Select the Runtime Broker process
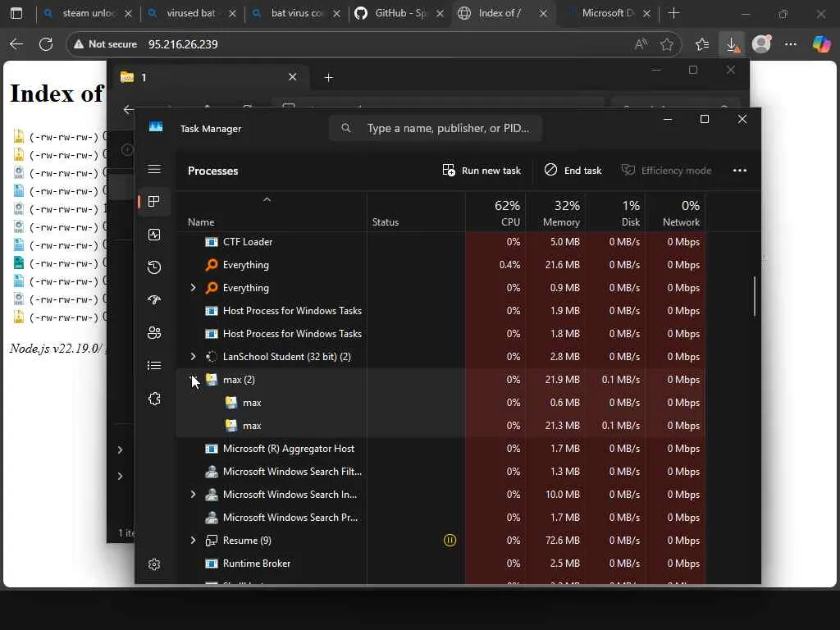Viewport: 840px width, 630px height. pos(441,563)
